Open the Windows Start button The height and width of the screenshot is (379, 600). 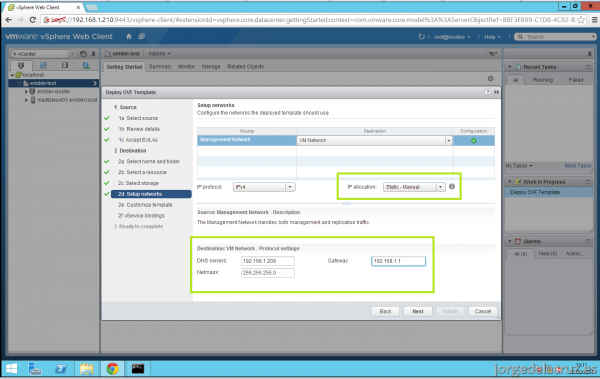click(x=12, y=369)
